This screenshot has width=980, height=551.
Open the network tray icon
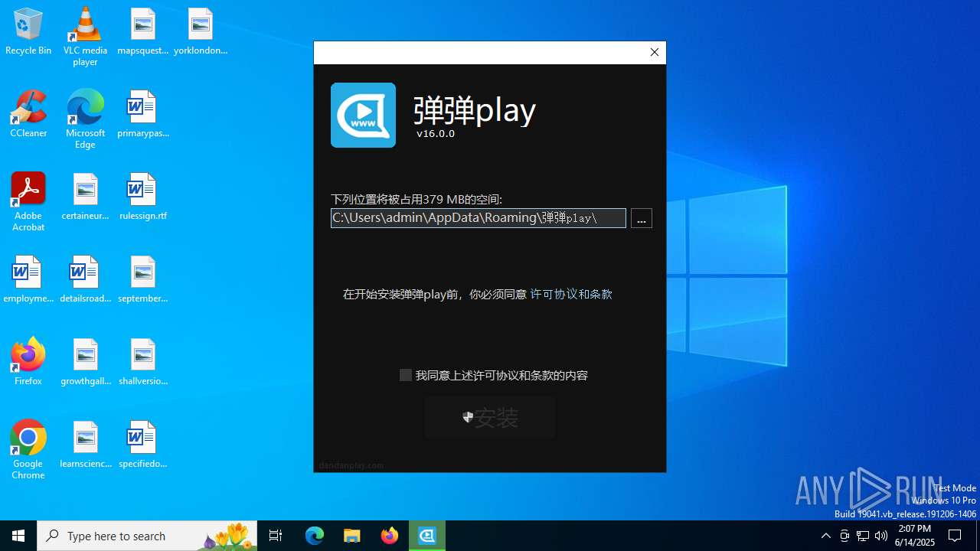(x=863, y=536)
